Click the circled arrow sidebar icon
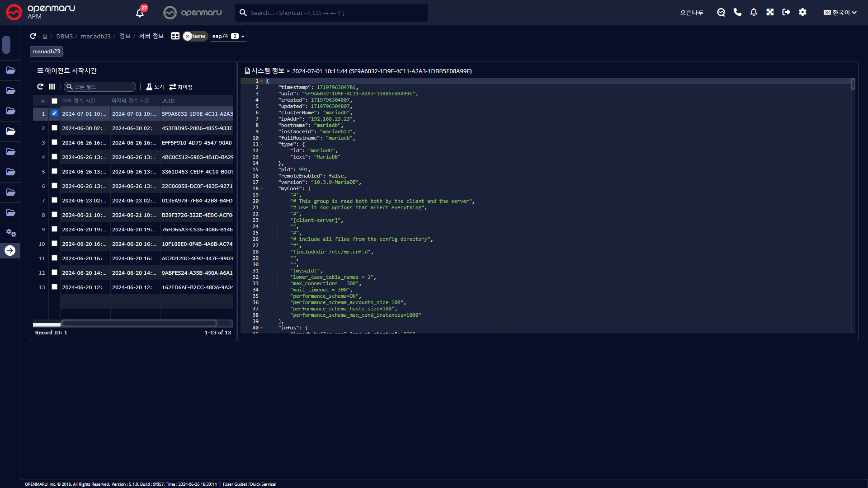Image resolution: width=868 pixels, height=488 pixels. [x=10, y=251]
